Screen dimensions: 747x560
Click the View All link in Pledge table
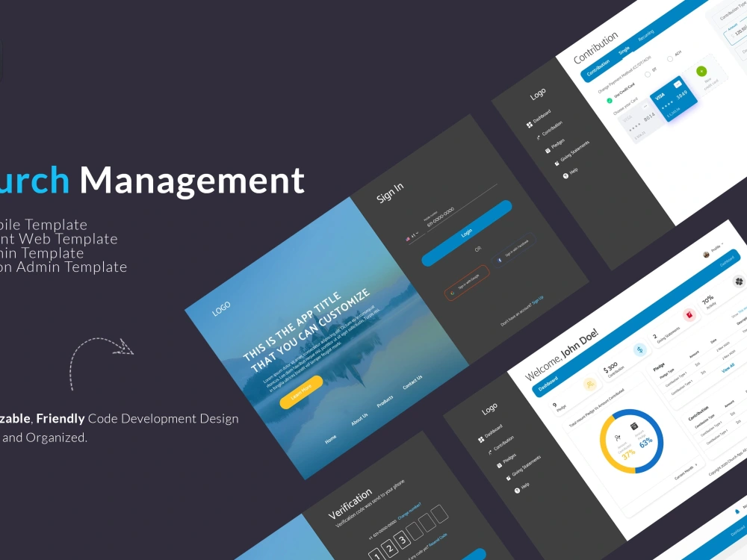[728, 368]
